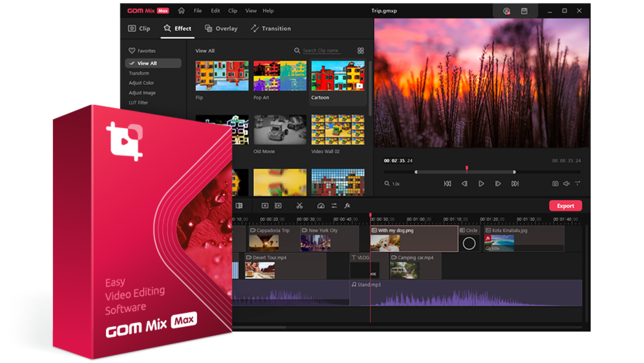Screen dimensions: 644x363
Task: Select the Flip effect thumbnail
Action: 222,76
